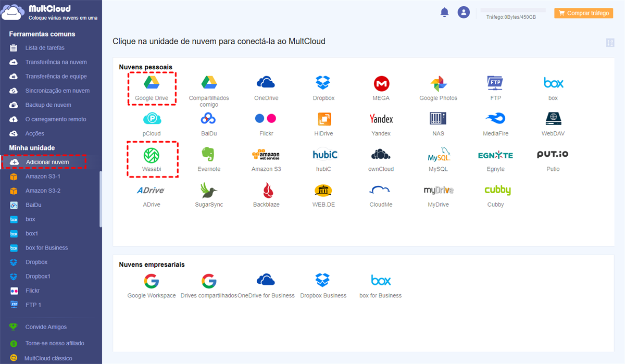This screenshot has height=364, width=625.
Task: Connect a NAS drive
Action: (x=438, y=124)
